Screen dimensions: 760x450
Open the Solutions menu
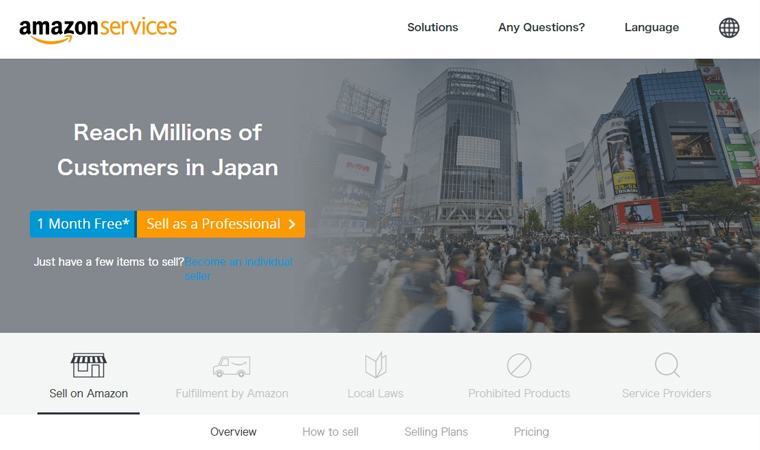(432, 28)
